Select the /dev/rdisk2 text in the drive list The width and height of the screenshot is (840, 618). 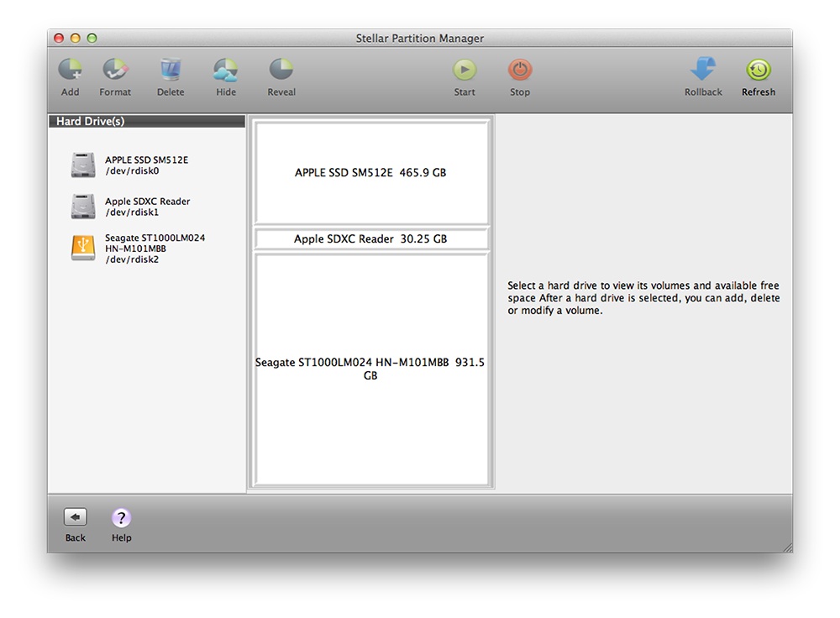point(132,259)
